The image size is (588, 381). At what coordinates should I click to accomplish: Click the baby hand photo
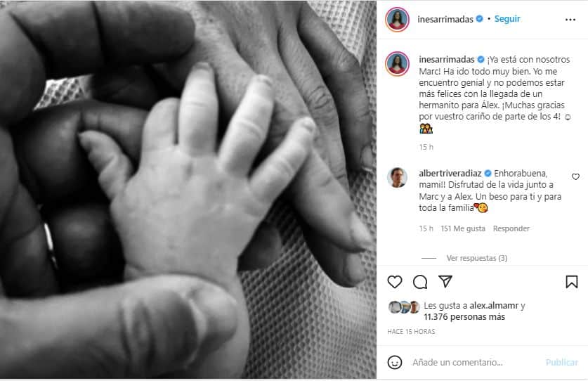[x=188, y=190]
